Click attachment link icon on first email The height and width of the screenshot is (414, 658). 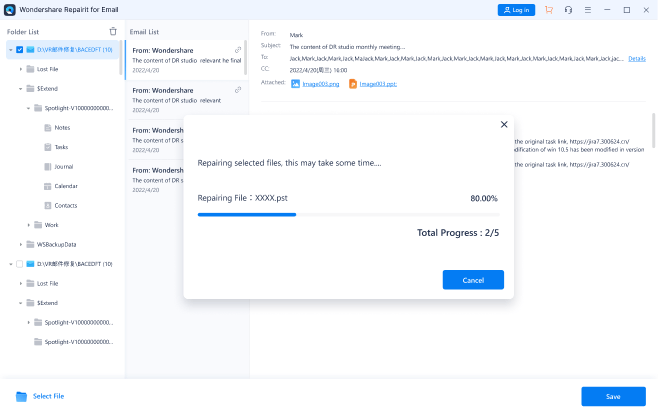(x=238, y=50)
